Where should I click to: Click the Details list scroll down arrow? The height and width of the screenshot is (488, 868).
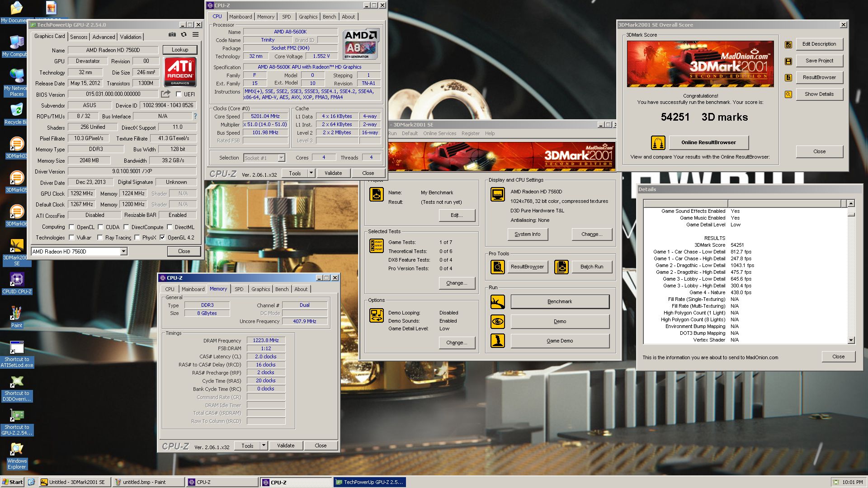tap(851, 340)
